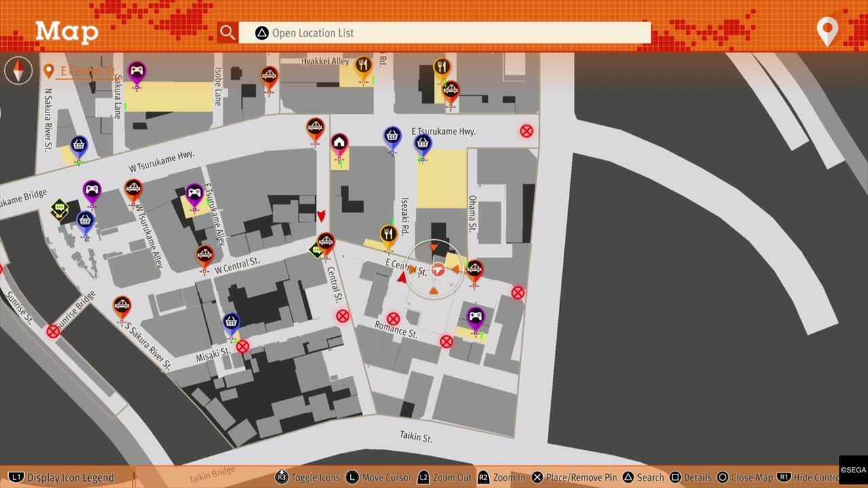Click the compass icon at top left
Screen dimensions: 868x488
coord(18,70)
